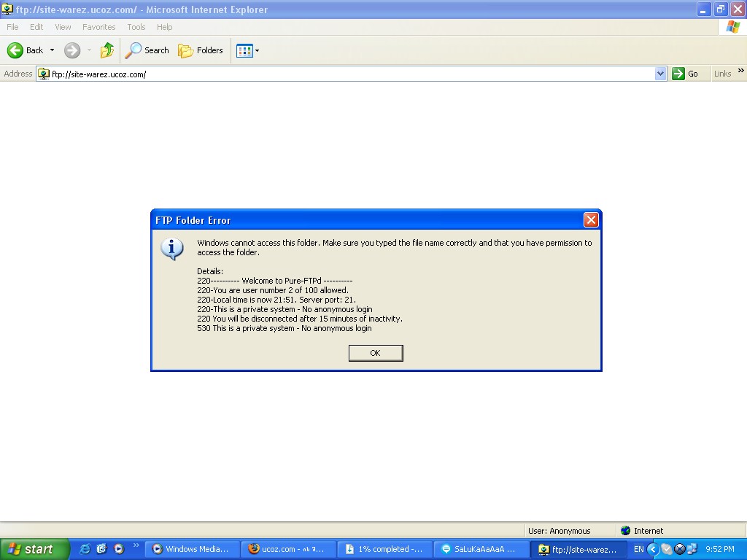Click the ftp://site-warez taskbar button
Viewport: 747px width, 560px height.
(x=578, y=549)
